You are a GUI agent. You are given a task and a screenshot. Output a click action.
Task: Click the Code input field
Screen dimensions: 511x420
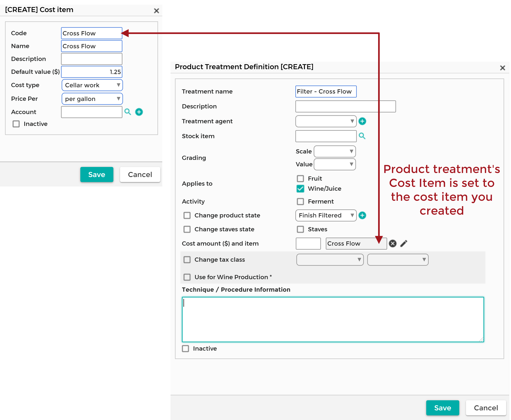[92, 33]
